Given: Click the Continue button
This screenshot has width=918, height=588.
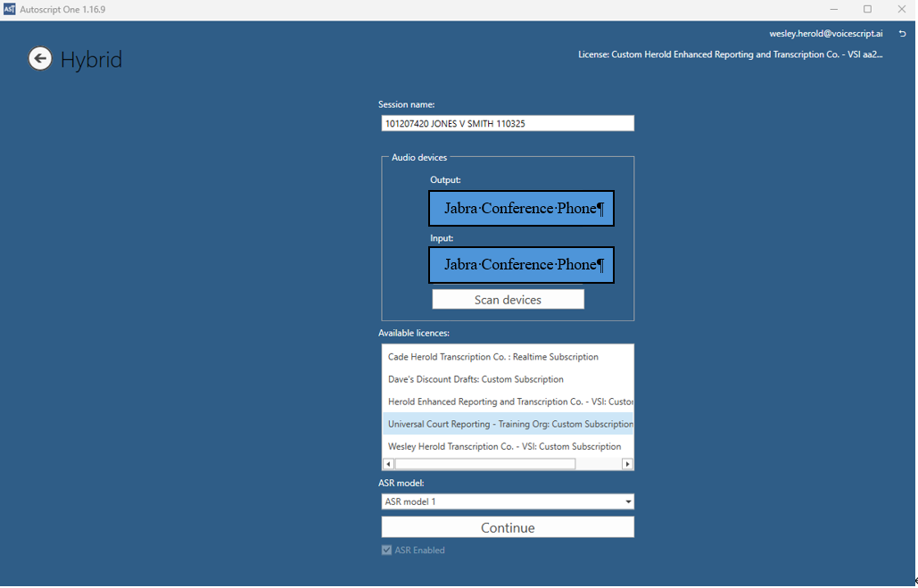Looking at the screenshot, I should point(508,528).
